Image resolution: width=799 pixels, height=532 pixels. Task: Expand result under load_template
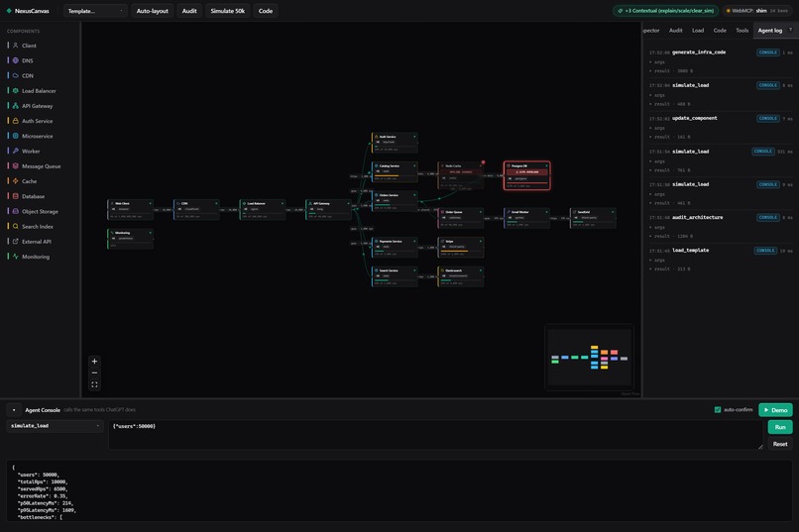point(669,268)
